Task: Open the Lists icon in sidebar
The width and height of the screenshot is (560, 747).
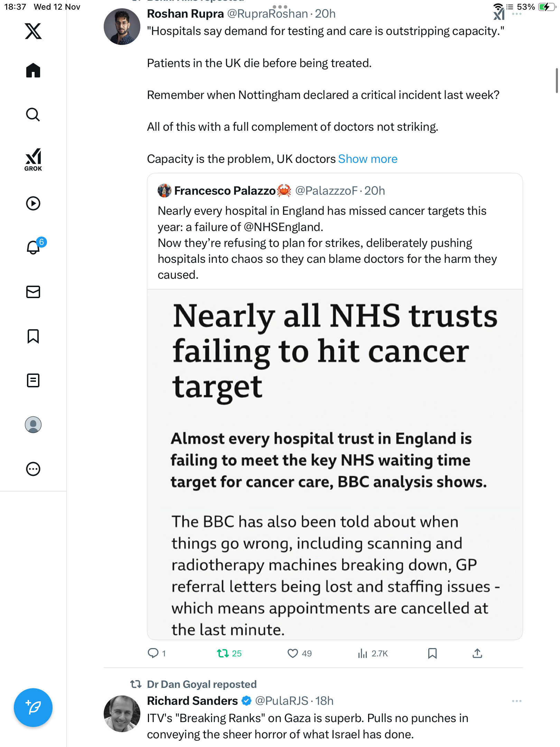Action: click(x=33, y=380)
